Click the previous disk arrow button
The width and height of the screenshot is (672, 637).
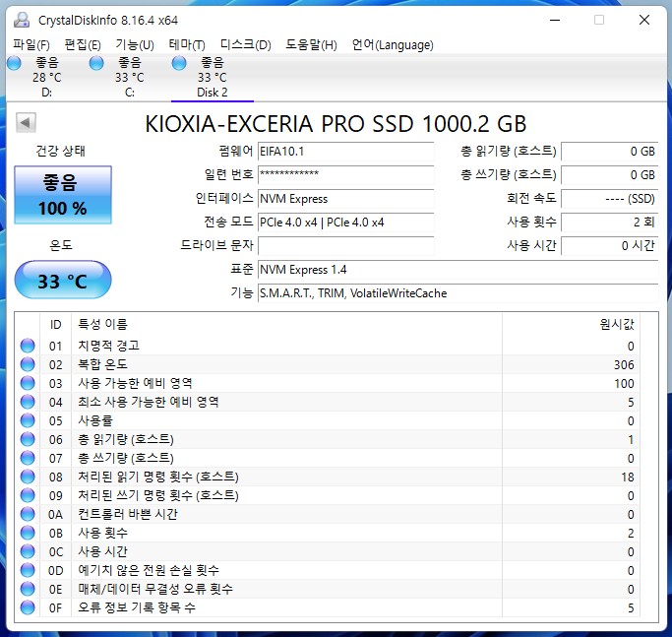pyautogui.click(x=26, y=123)
